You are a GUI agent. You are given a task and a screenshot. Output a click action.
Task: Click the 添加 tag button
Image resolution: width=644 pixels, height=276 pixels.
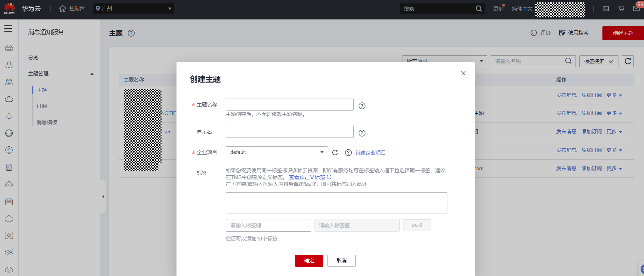[417, 225]
